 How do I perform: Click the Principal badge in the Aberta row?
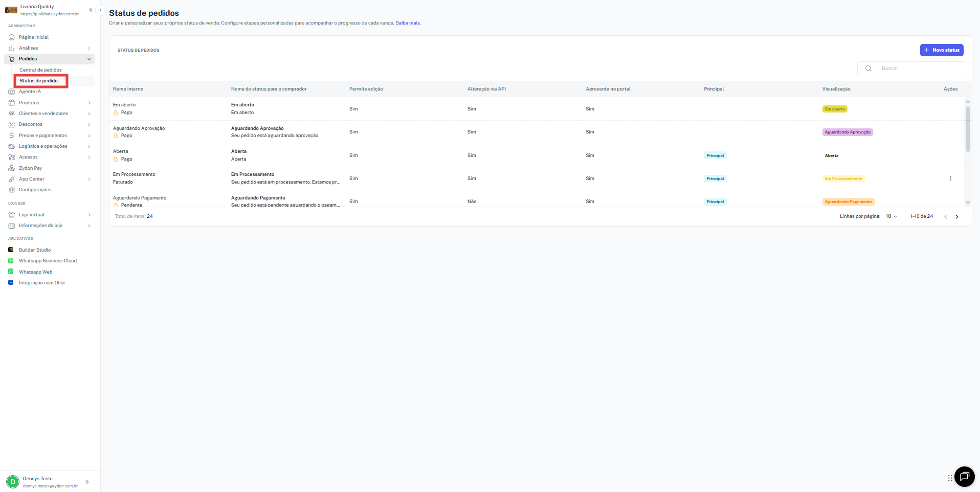[x=715, y=155]
